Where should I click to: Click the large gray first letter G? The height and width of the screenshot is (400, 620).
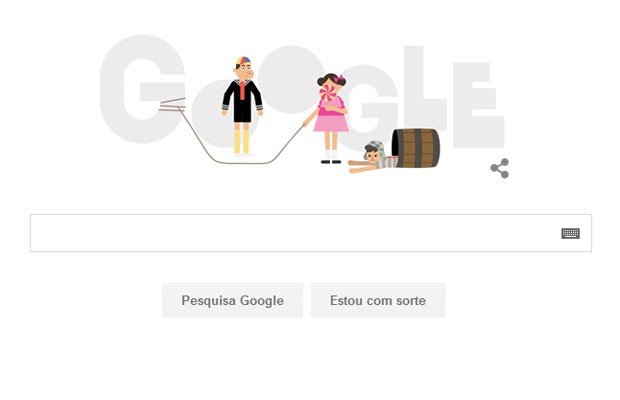click(142, 89)
